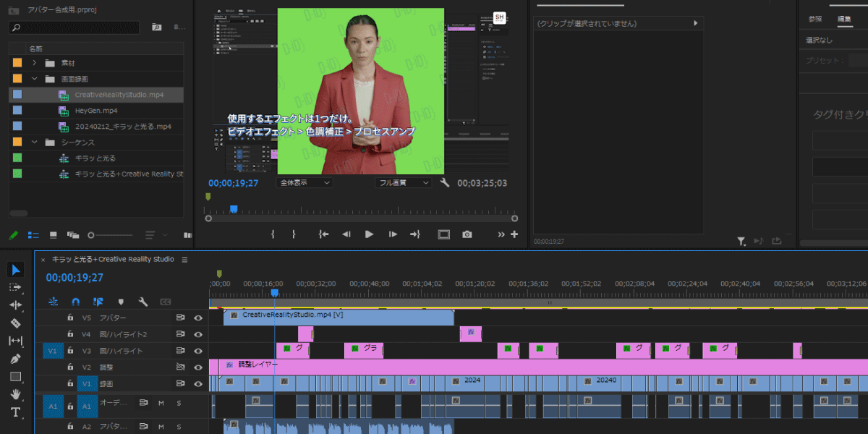This screenshot has height=434, width=868.
Task: Mute the A1 audio track
Action: (x=161, y=403)
